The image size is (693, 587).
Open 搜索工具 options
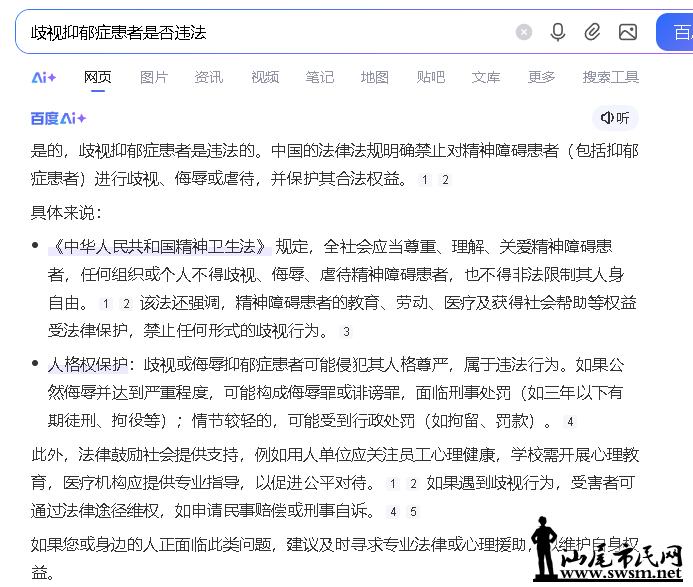(611, 77)
